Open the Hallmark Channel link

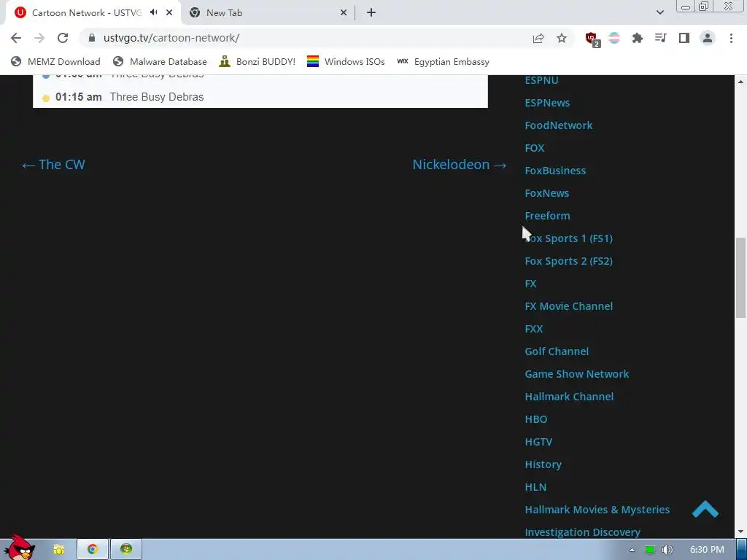569,397
